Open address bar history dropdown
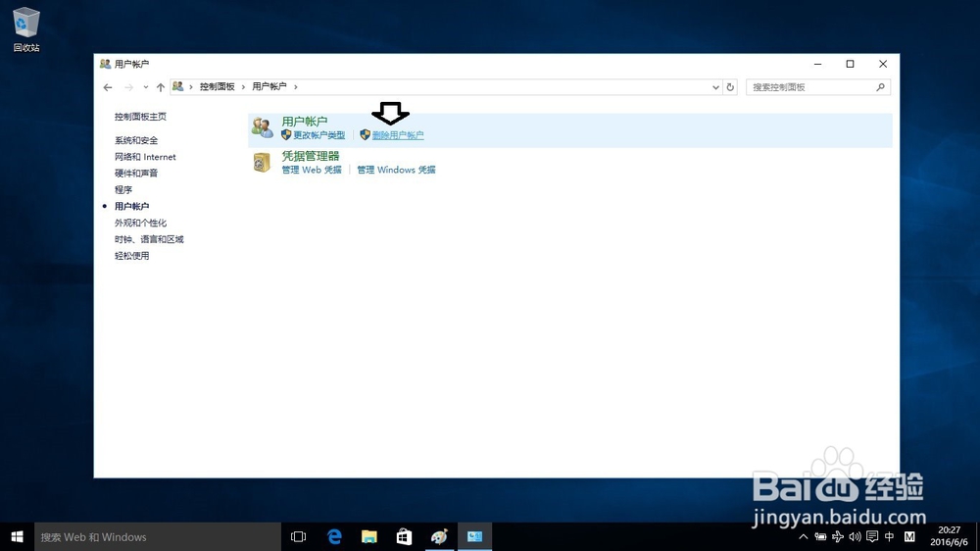This screenshot has width=980, height=551. click(715, 87)
